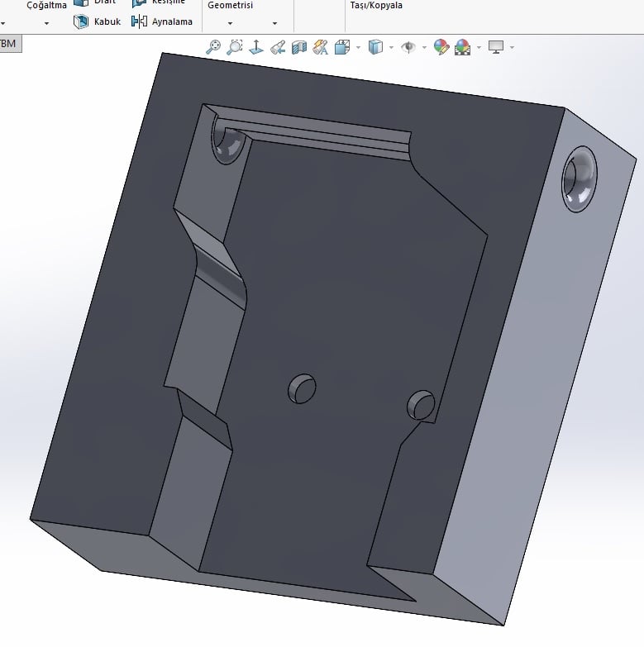The width and height of the screenshot is (644, 647).
Task: Click the Kabuk label
Action: coord(107,21)
